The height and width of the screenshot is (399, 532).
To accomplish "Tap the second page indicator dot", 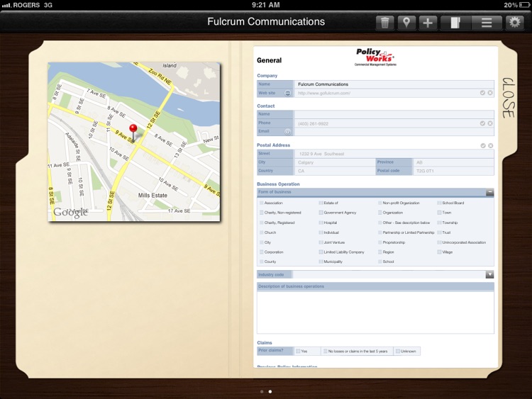I will tap(270, 391).
